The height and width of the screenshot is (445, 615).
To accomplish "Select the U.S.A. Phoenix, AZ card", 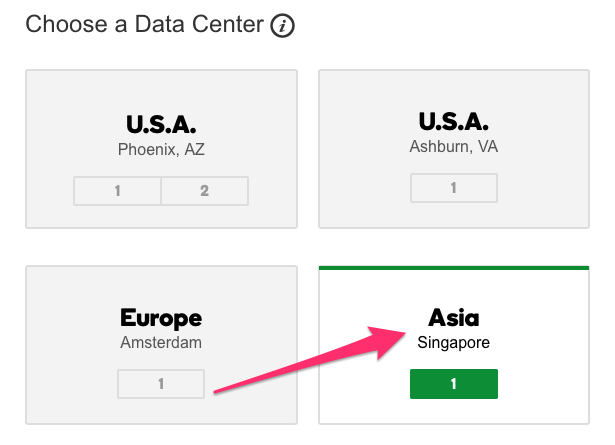I will [161, 149].
